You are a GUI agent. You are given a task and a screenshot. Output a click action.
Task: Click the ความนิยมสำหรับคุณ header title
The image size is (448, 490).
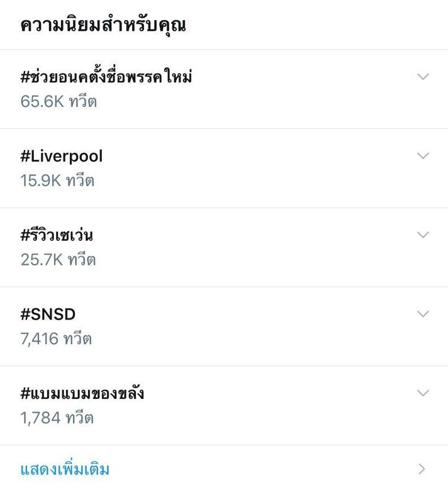click(x=103, y=25)
